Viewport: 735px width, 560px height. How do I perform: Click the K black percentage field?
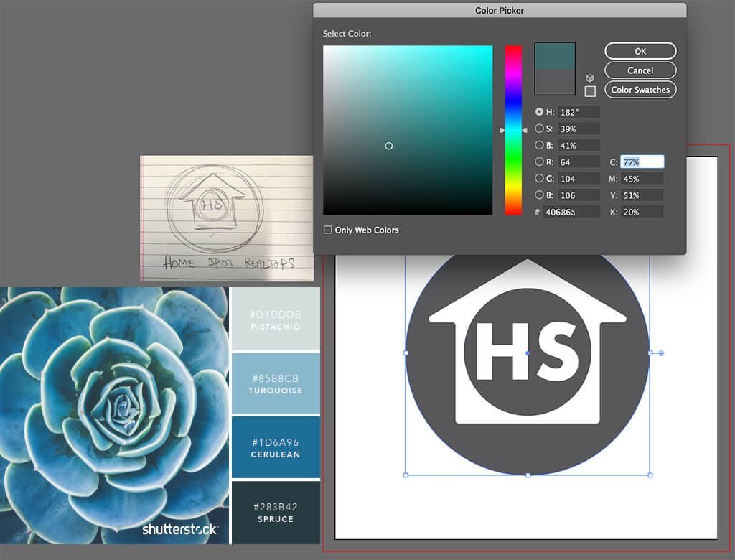[x=642, y=212]
